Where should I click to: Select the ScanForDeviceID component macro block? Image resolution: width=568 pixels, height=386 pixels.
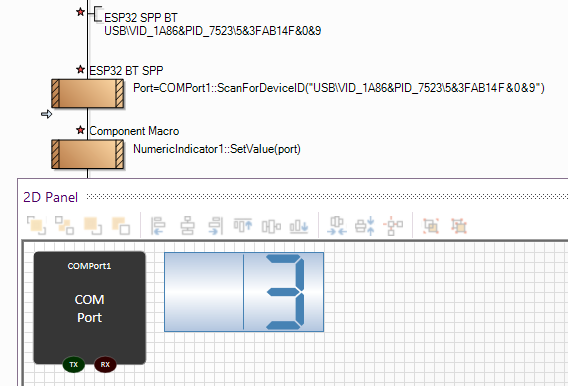click(87, 93)
